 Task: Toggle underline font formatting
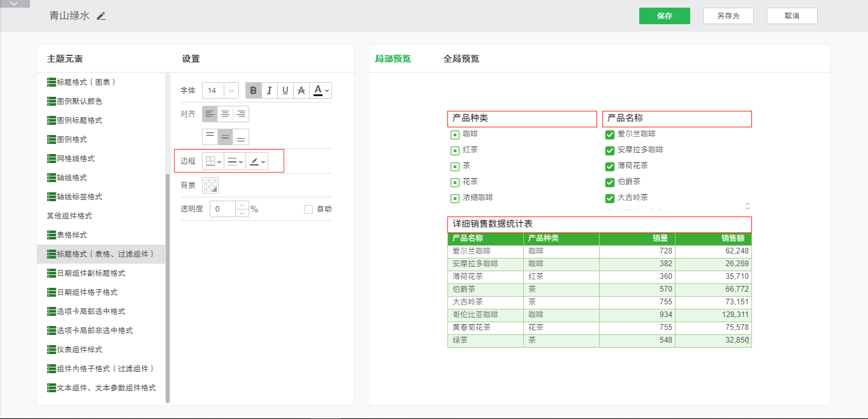(286, 90)
